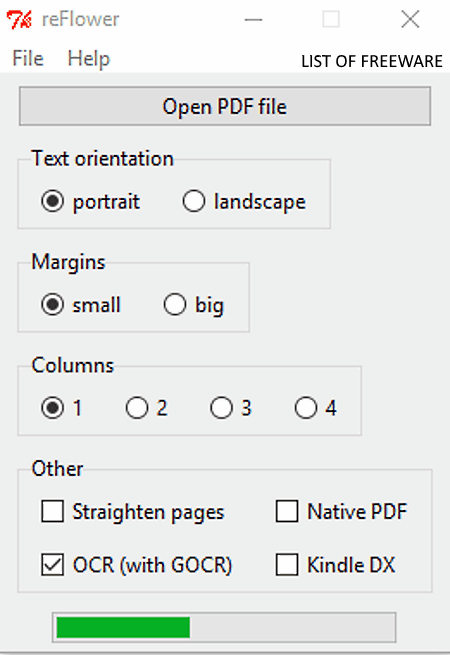This screenshot has width=450, height=655.
Task: Close the reFlower window
Action: click(410, 20)
